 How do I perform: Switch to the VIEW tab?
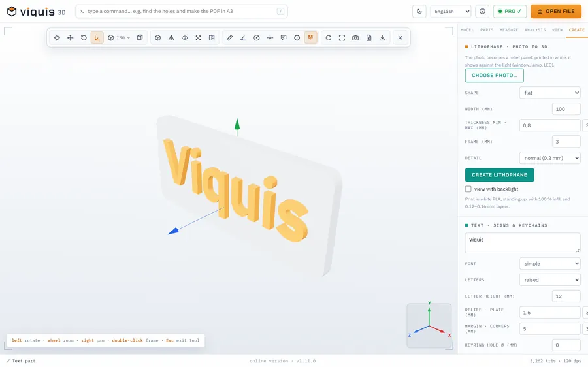[557, 30]
